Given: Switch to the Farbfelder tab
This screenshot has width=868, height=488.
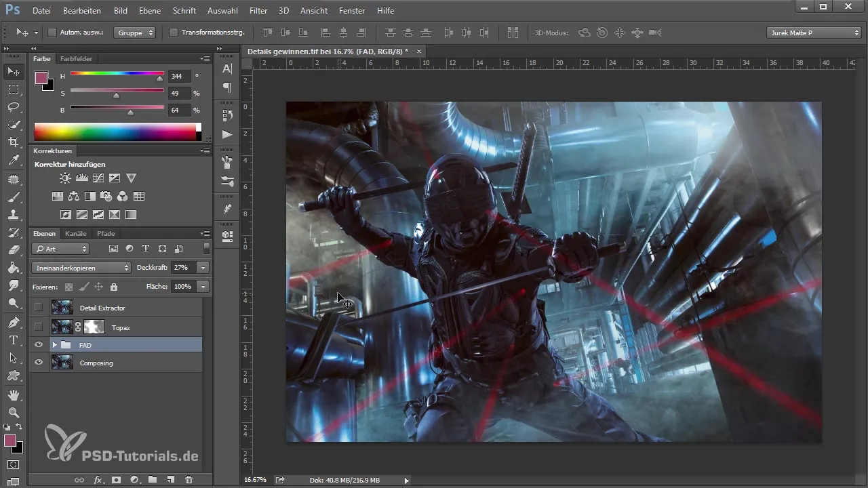Looking at the screenshot, I should pyautogui.click(x=76, y=59).
